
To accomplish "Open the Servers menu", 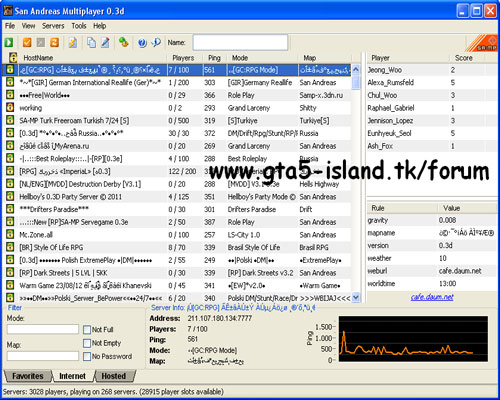I will [53, 26].
